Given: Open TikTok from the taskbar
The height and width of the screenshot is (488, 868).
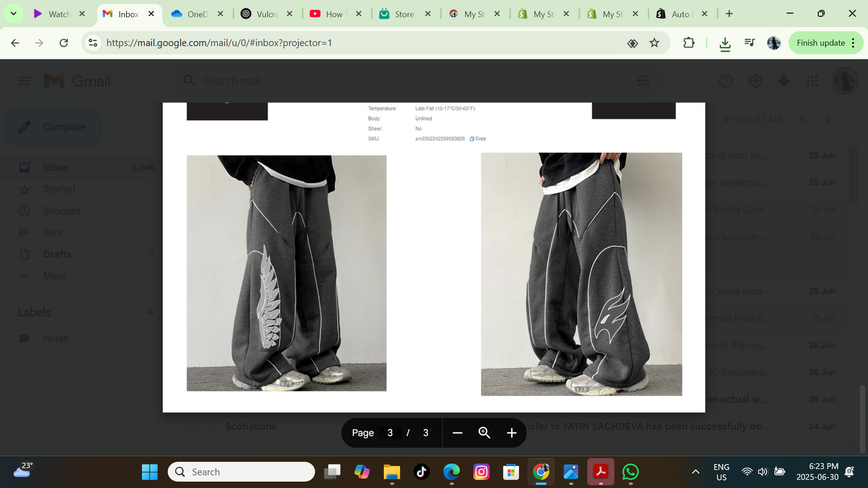Looking at the screenshot, I should point(422,472).
